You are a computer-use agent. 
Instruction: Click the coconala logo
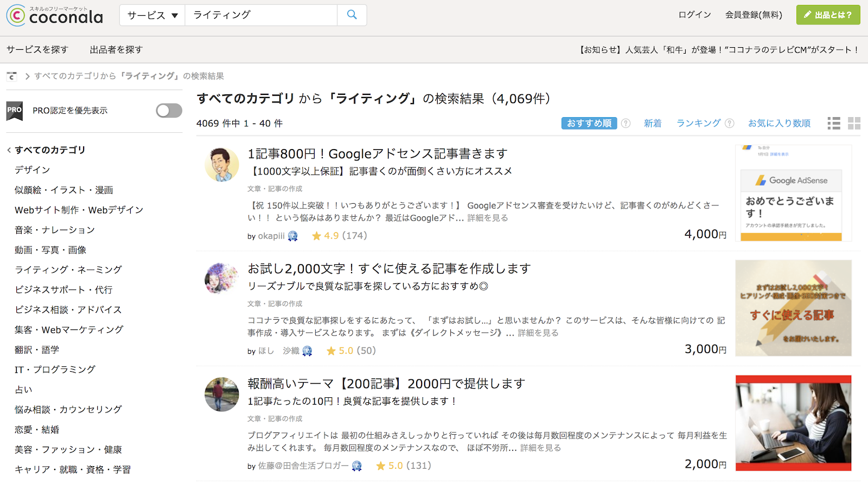[55, 16]
